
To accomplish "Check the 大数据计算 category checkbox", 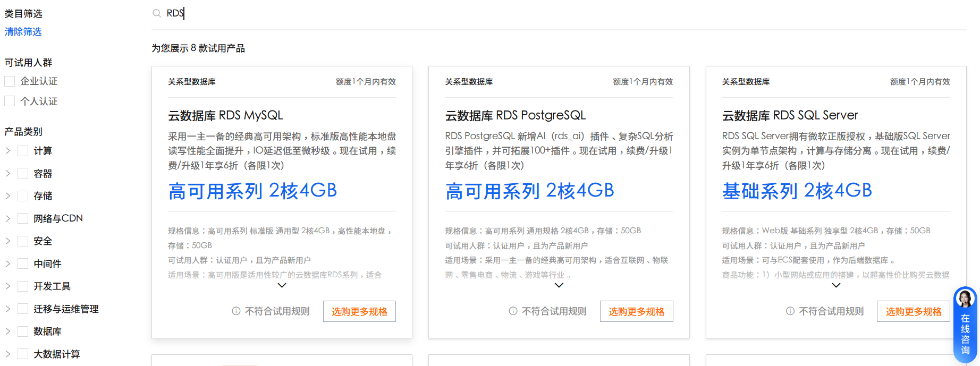I will (x=23, y=354).
